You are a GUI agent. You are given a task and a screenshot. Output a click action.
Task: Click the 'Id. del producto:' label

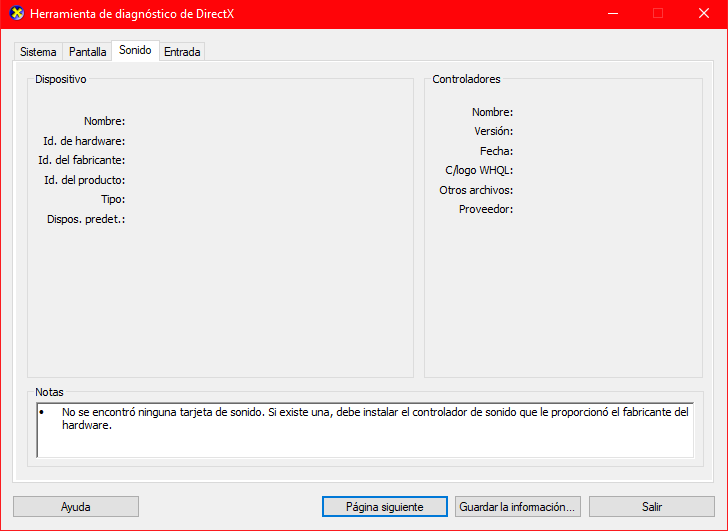[84, 180]
